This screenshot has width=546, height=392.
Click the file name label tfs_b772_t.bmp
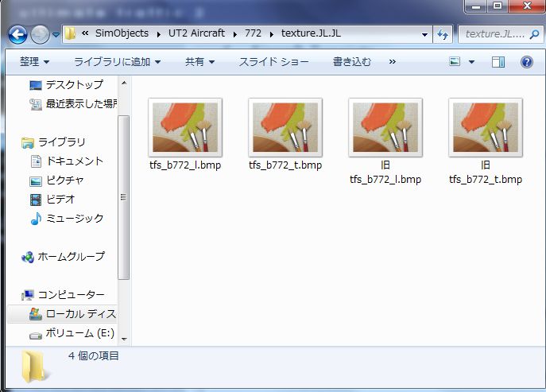click(x=285, y=165)
